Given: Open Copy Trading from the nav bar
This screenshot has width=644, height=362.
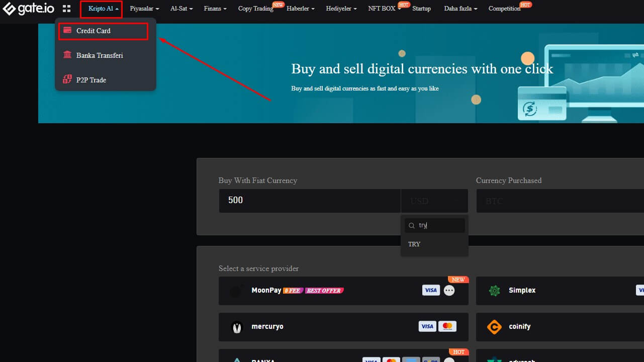Looking at the screenshot, I should pos(256,9).
